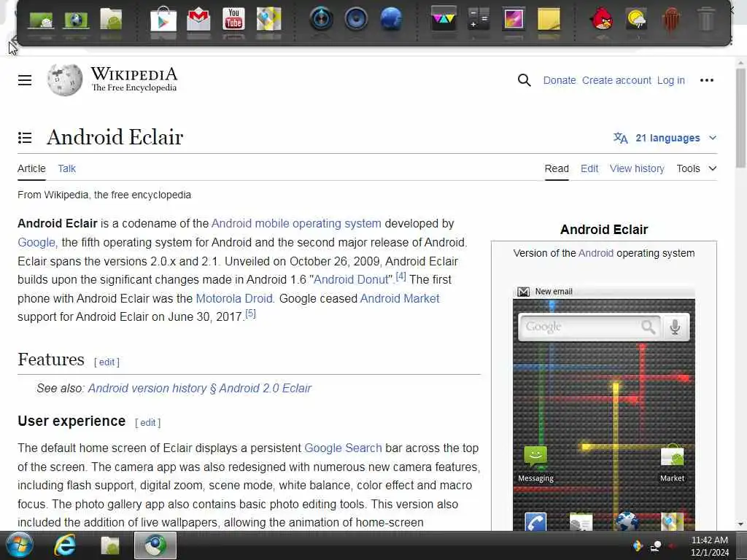The image size is (747, 560).
Task: Open the Android folder dock icon
Action: pos(111,20)
